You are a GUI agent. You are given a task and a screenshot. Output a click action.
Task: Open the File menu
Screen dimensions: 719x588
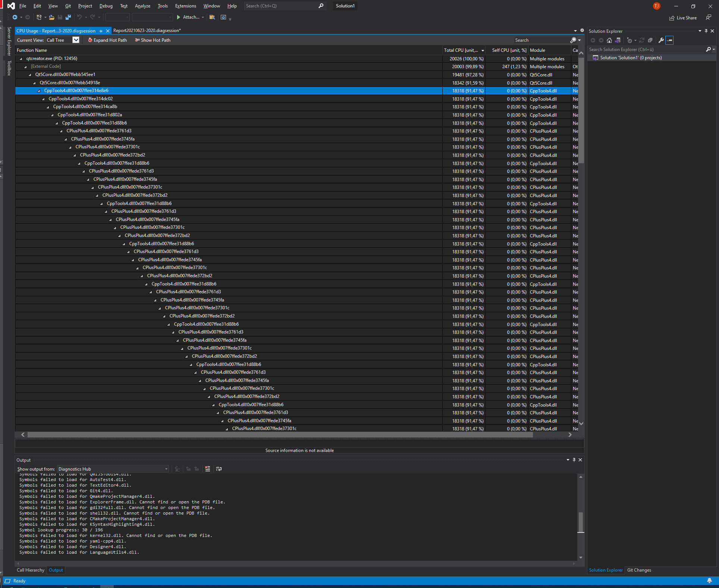[22, 6]
